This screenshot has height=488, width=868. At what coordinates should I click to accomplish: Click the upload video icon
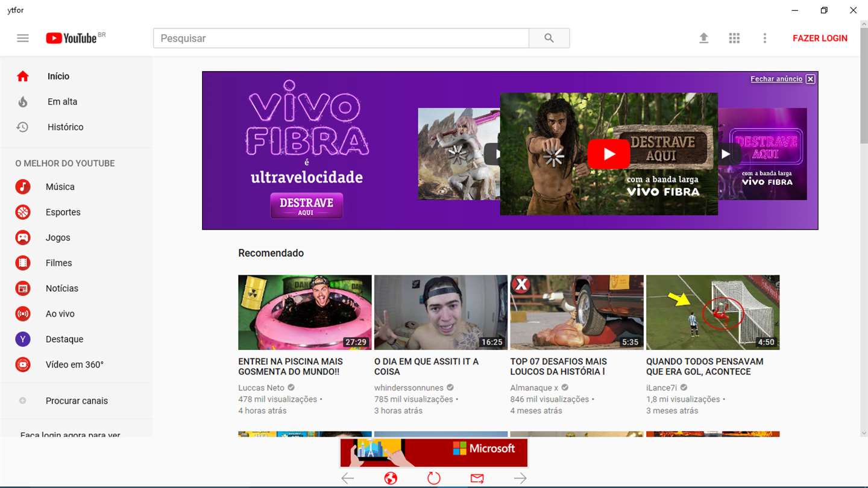pyautogui.click(x=703, y=38)
